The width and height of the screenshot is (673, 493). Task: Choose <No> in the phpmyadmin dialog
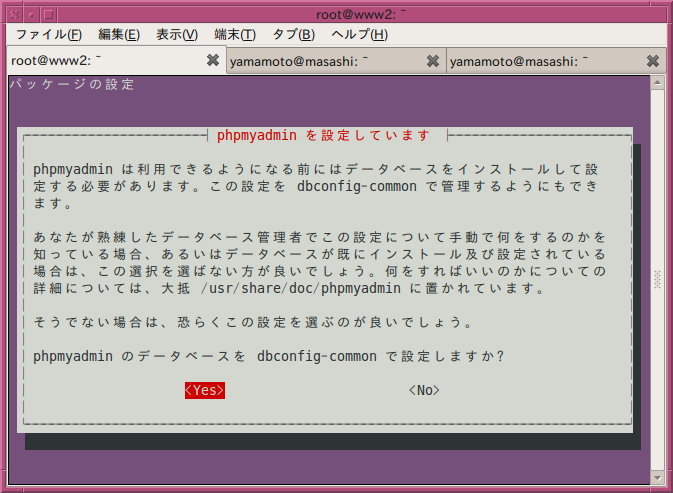point(424,390)
